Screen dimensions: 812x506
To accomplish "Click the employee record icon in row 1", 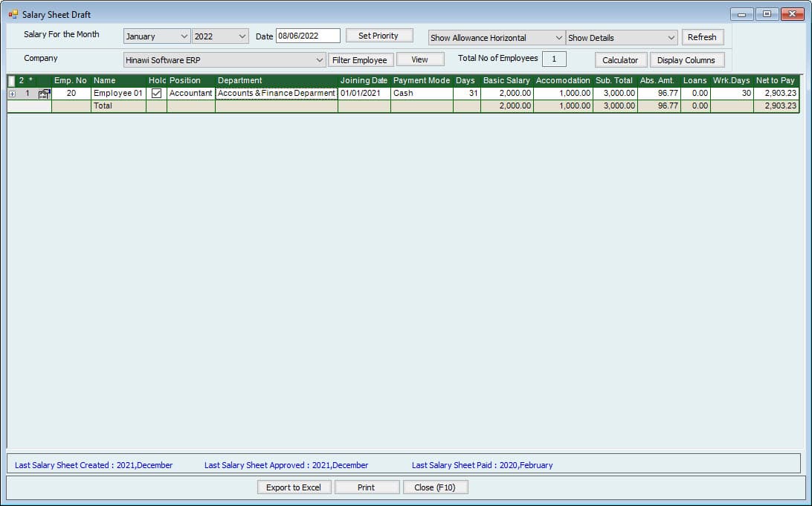I will click(x=44, y=94).
